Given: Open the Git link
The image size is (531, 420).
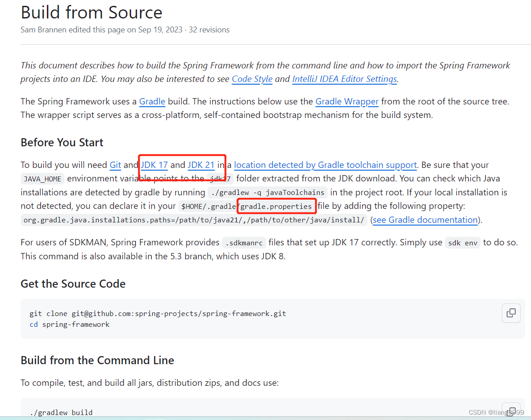Looking at the screenshot, I should [x=115, y=165].
